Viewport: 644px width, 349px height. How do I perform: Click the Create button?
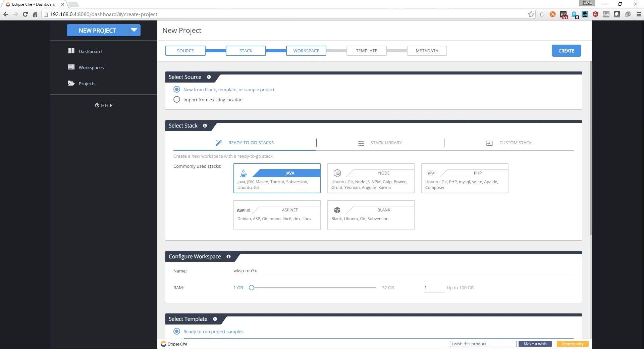point(567,51)
